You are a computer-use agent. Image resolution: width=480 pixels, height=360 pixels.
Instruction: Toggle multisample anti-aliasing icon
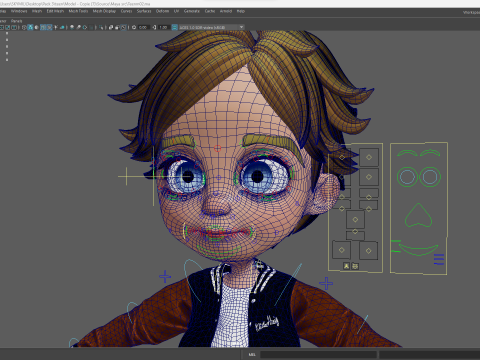(85, 27)
